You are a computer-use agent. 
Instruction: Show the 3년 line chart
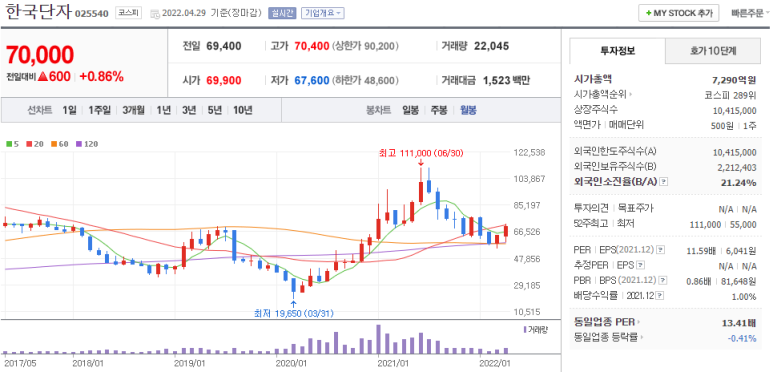[x=189, y=110]
